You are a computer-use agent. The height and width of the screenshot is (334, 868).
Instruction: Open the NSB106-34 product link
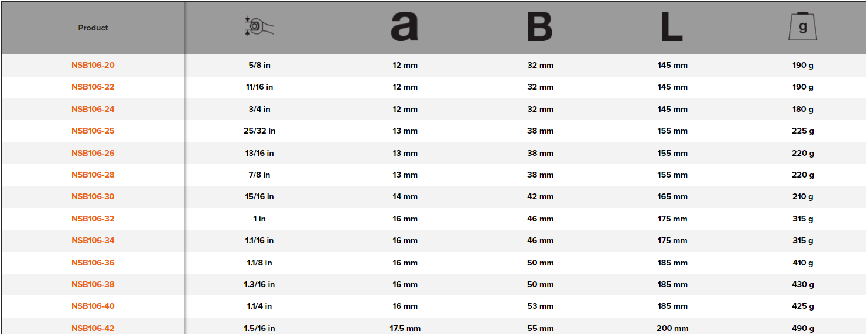tap(93, 240)
